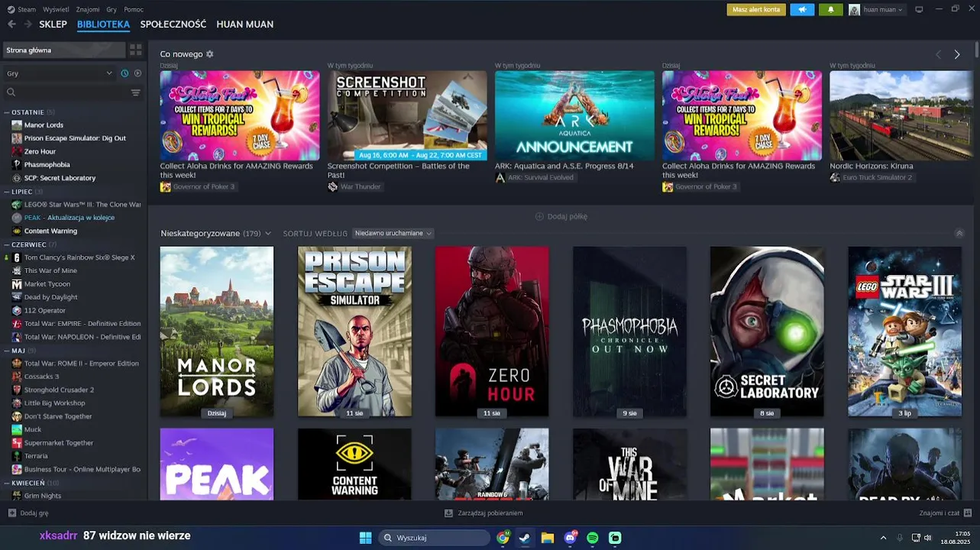Viewport: 980px width, 550px height.
Task: Open the Gry menu in the menu bar
Action: [112, 9]
